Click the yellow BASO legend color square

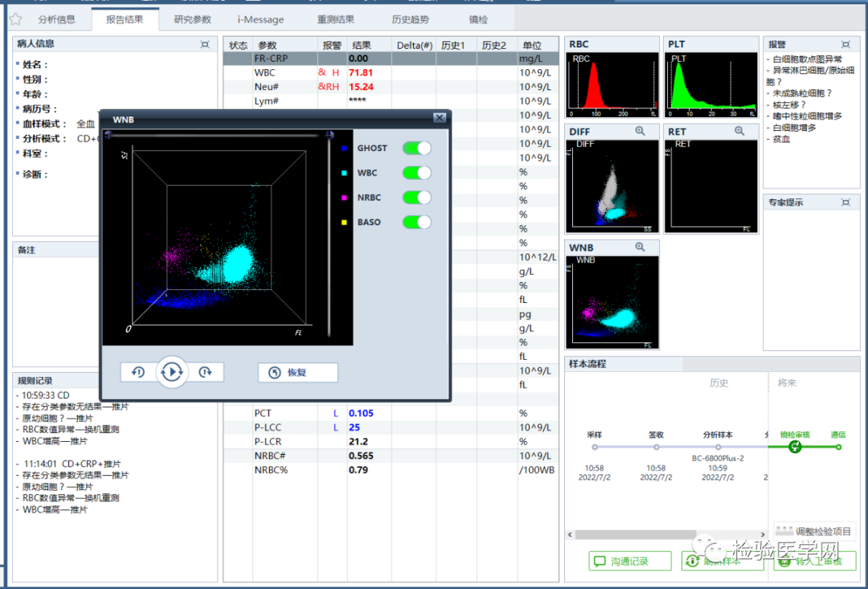[344, 223]
